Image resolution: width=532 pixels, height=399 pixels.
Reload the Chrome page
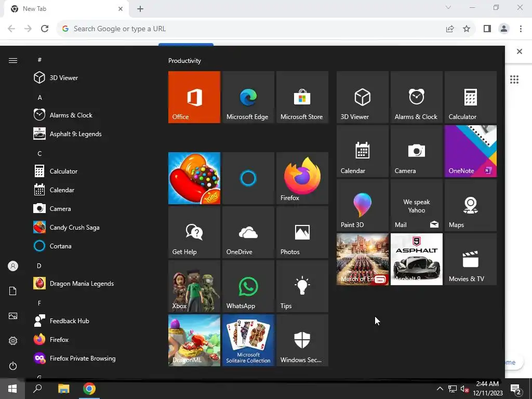tap(45, 29)
